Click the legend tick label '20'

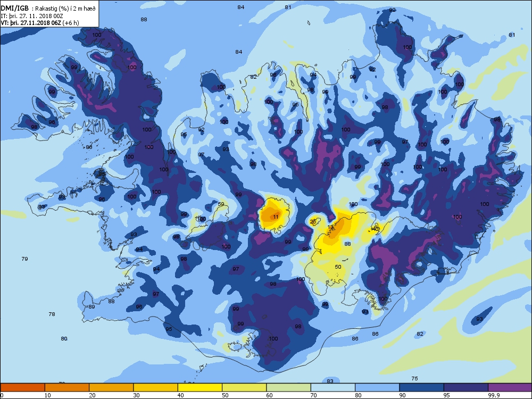tap(92, 395)
